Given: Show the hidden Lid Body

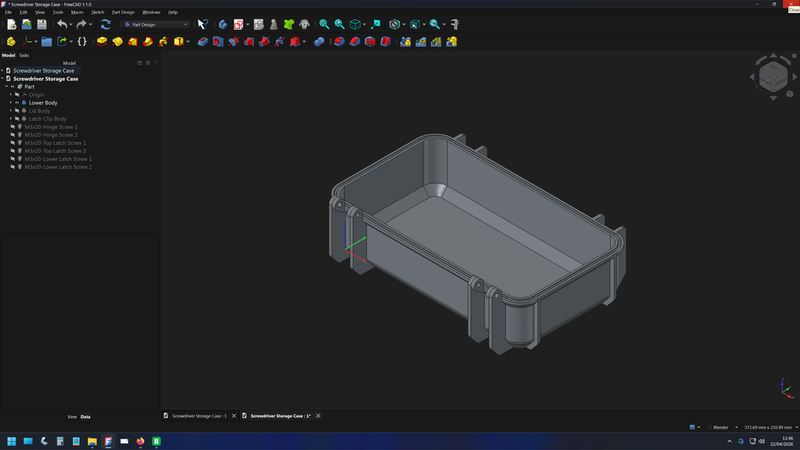Looking at the screenshot, I should [16, 111].
